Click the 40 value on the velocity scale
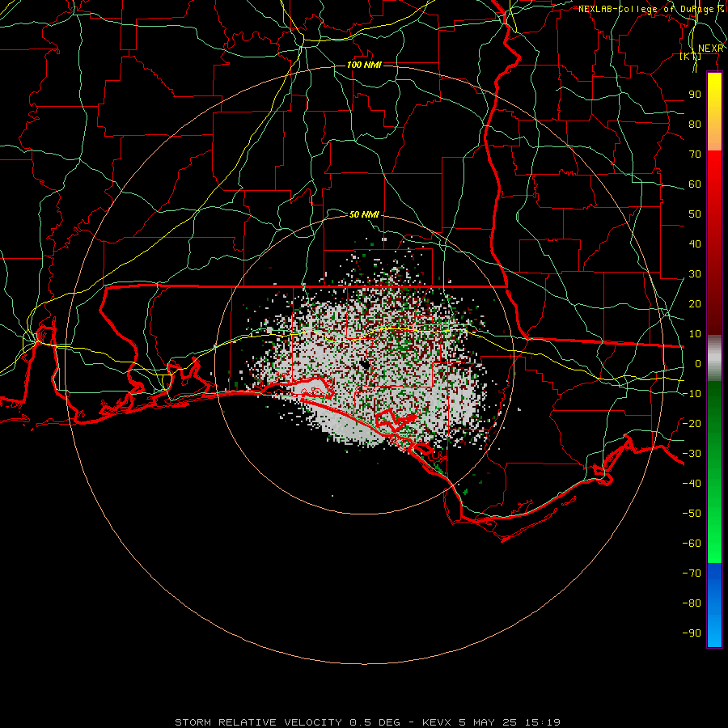The image size is (728, 728). [695, 243]
